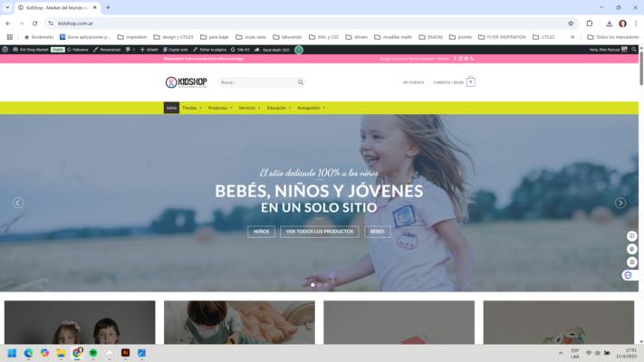Click the NIÑOS banner button

(x=261, y=232)
